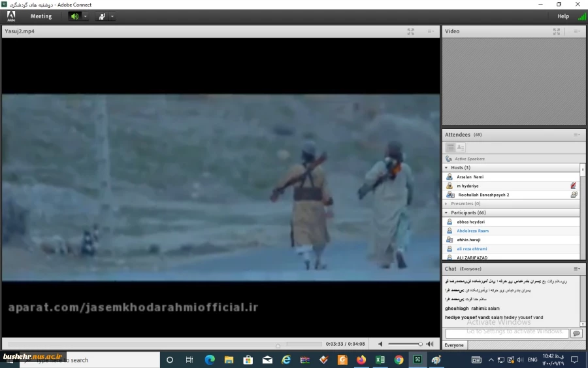588x368 pixels.
Task: Click the video playback progress bar
Action: pos(165,344)
